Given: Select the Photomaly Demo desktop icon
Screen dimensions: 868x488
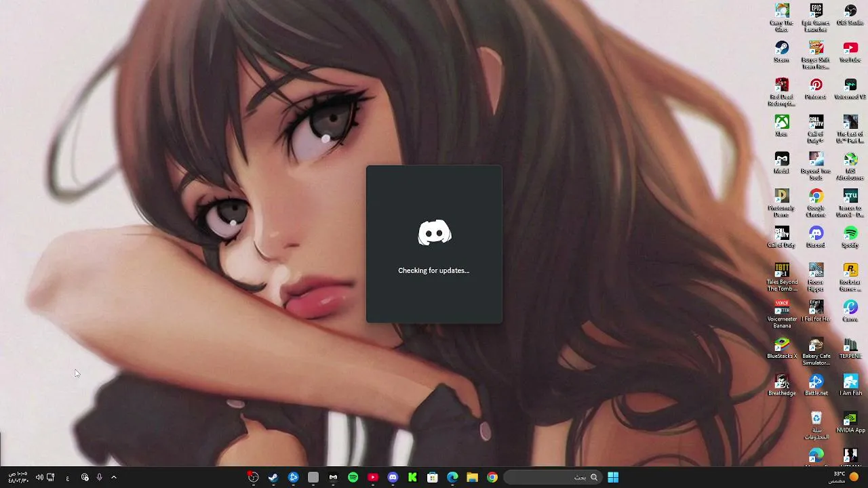Looking at the screenshot, I should 782,203.
